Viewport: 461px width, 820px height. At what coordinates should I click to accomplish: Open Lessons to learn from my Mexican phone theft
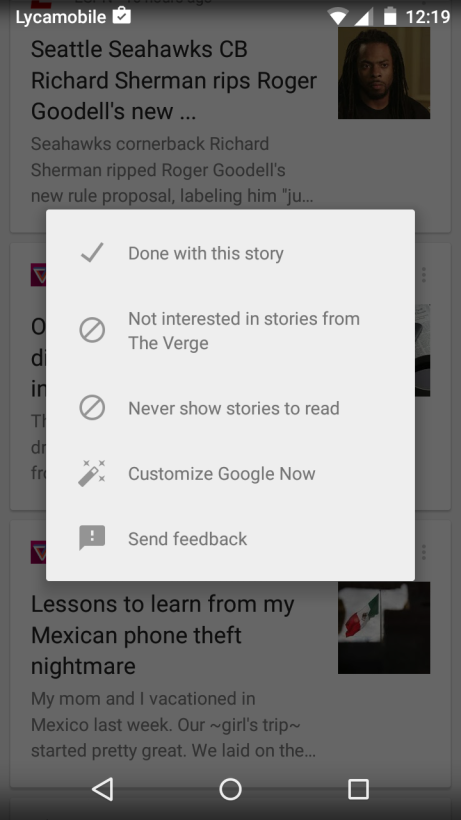163,635
